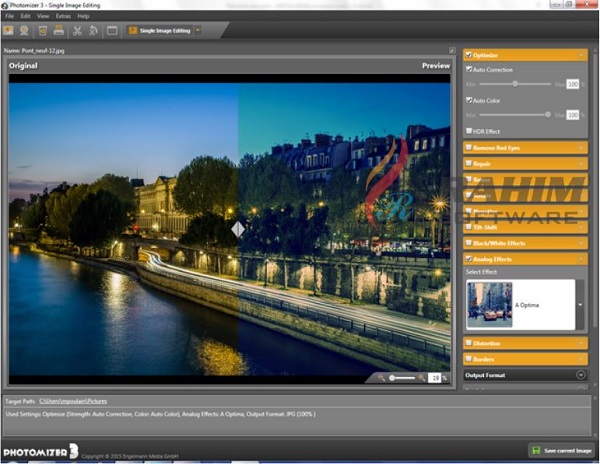Click the first open image toolbar icon
The image size is (600, 464).
click(x=10, y=31)
